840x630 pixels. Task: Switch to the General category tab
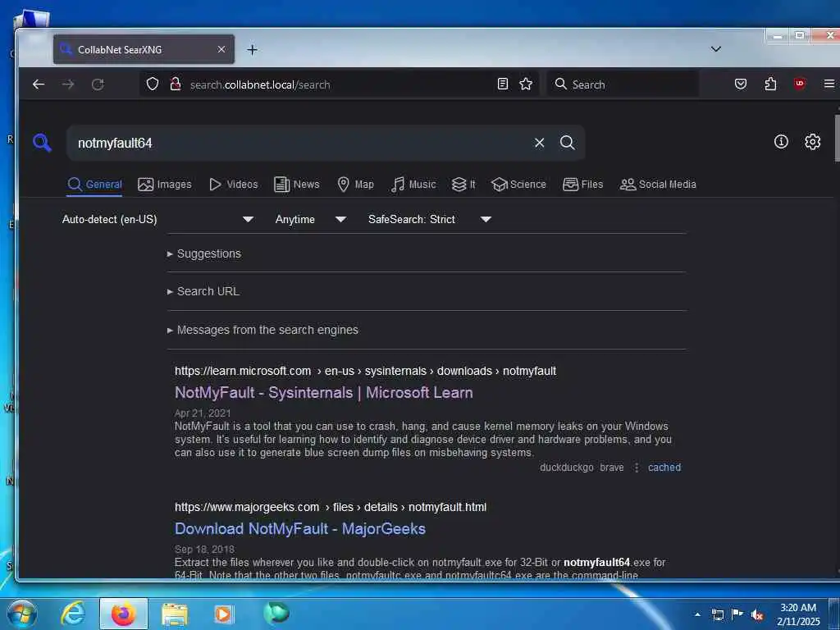tap(95, 185)
